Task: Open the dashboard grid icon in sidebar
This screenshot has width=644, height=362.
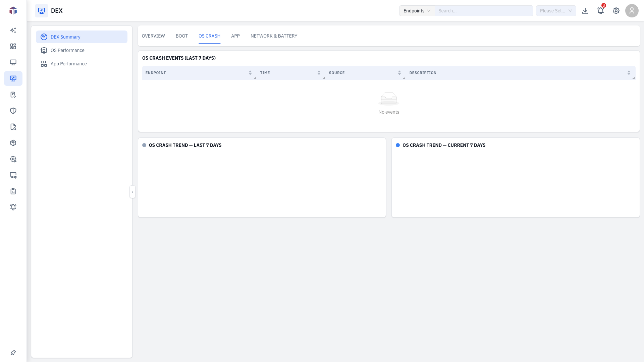Action: 13,46
